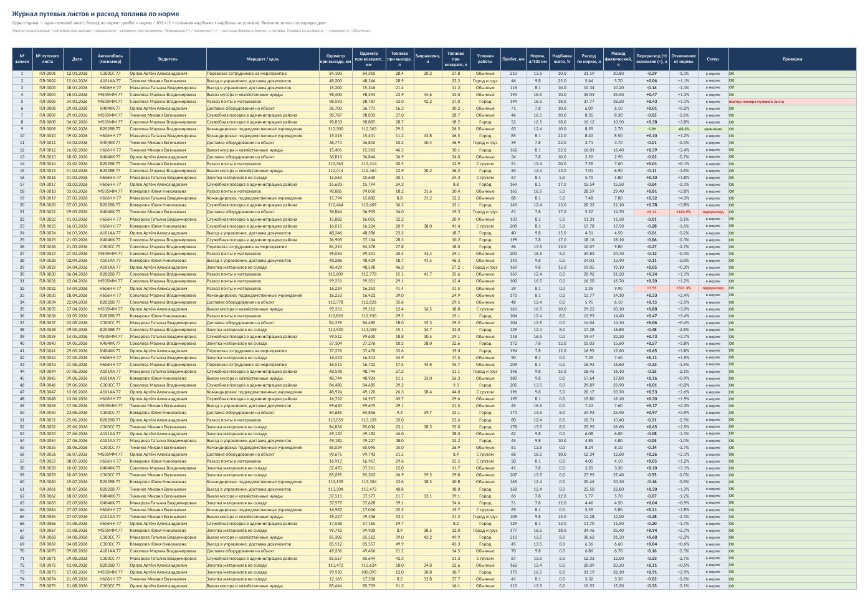
Task: Select the '№ путевого листа' column header
Action: click(48, 59)
